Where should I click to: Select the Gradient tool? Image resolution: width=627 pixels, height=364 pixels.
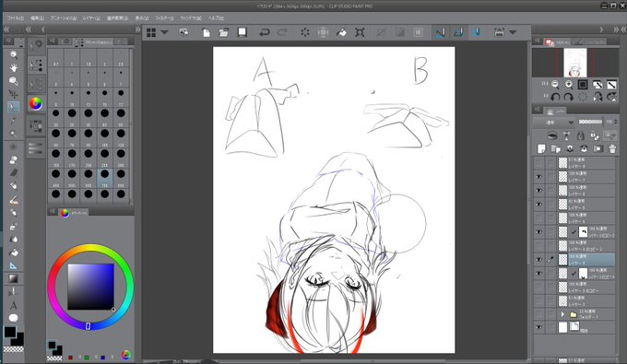coord(13,278)
